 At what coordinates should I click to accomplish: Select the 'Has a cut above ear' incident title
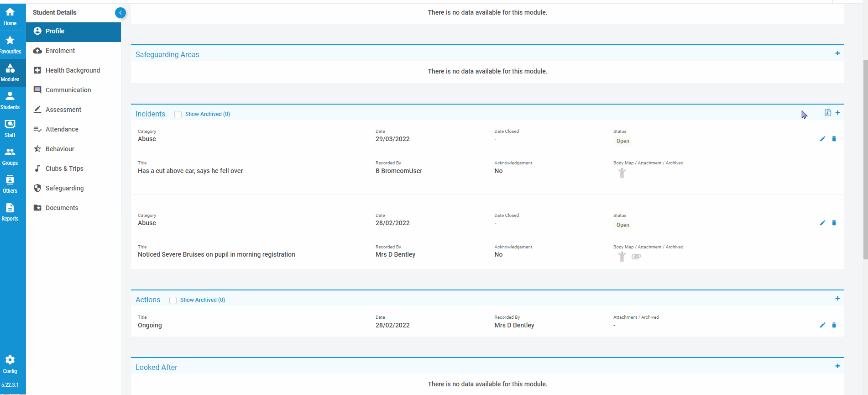click(190, 171)
